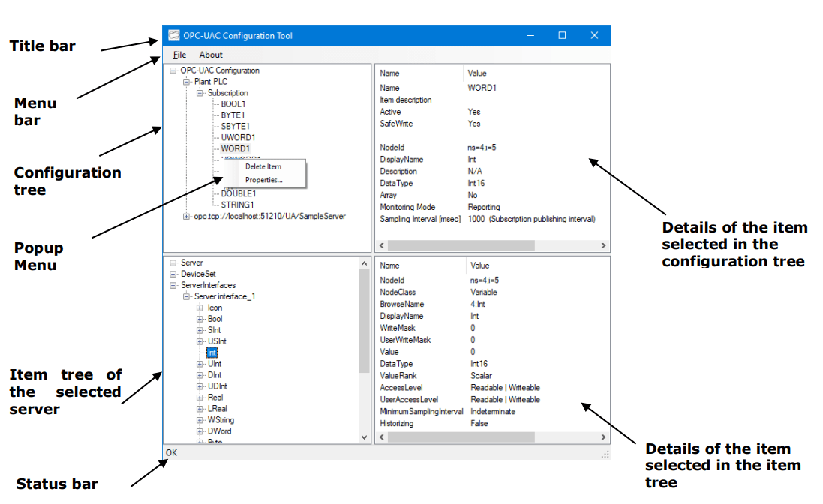Screen dimensions: 823x504
Task: Collapse the Plant PLC node
Action: [186, 81]
